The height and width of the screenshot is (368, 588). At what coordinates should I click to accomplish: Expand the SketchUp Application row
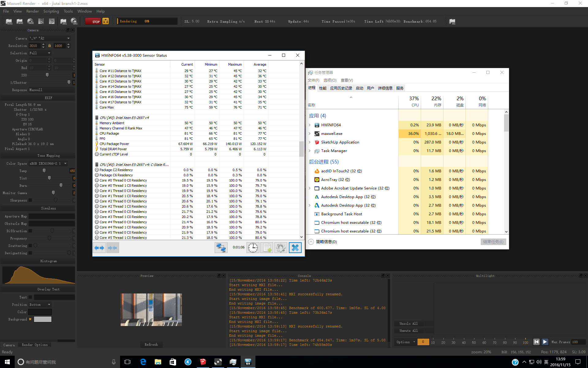tap(310, 142)
